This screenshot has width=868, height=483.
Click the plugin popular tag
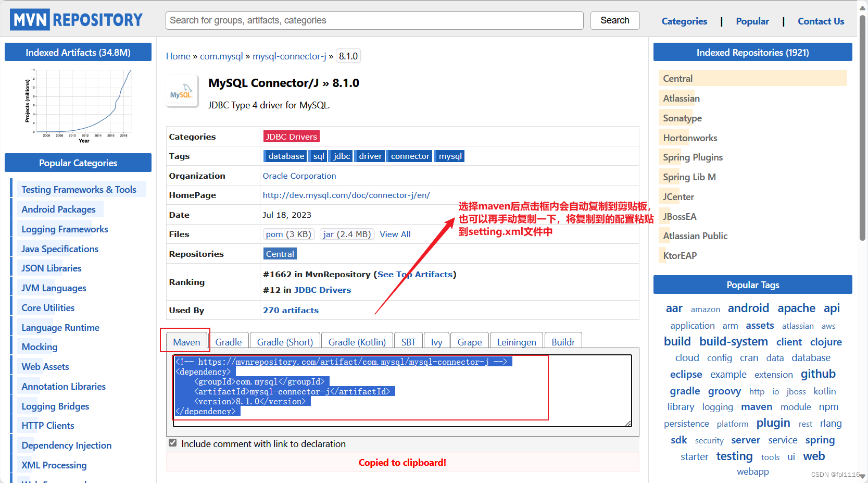[773, 423]
